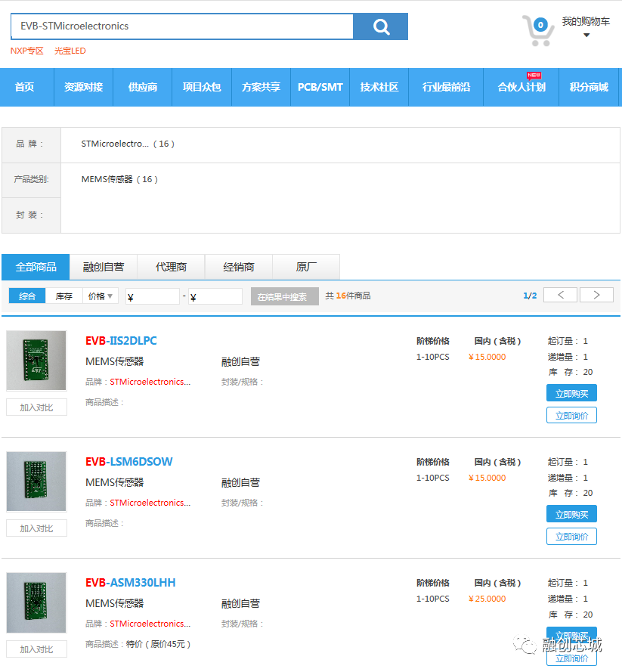Filter by category MEMS传感器 (16)
This screenshot has width=622, height=672.
coord(119,180)
